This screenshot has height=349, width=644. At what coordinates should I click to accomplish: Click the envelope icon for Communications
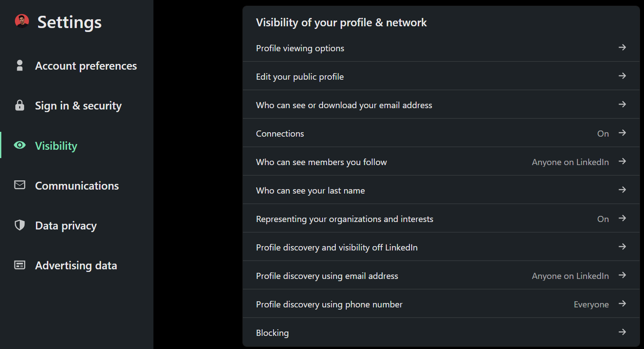click(20, 185)
